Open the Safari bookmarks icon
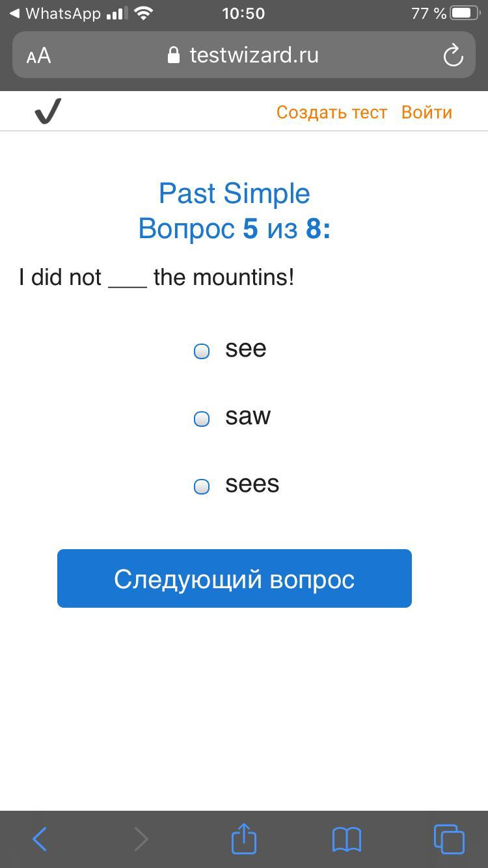The height and width of the screenshot is (868, 488). [x=346, y=839]
